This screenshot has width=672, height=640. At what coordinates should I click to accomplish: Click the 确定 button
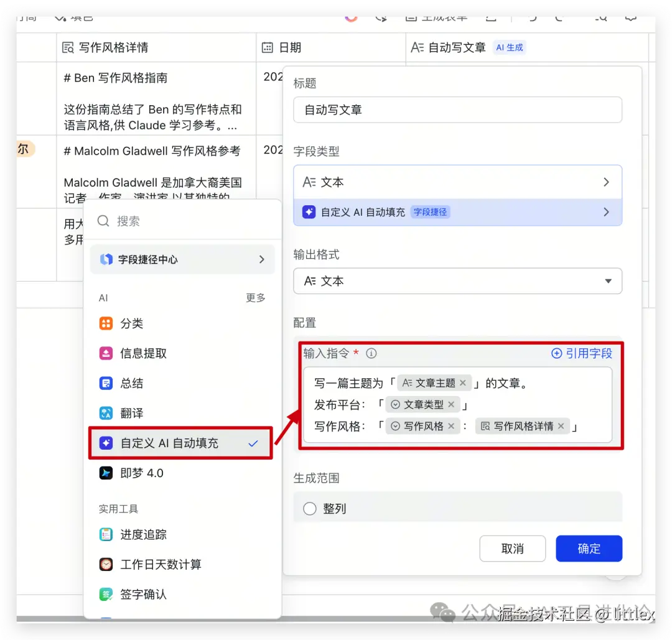point(589,548)
